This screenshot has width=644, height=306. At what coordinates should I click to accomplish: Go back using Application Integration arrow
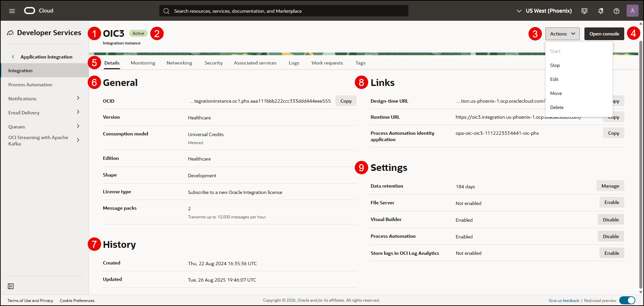[13, 57]
